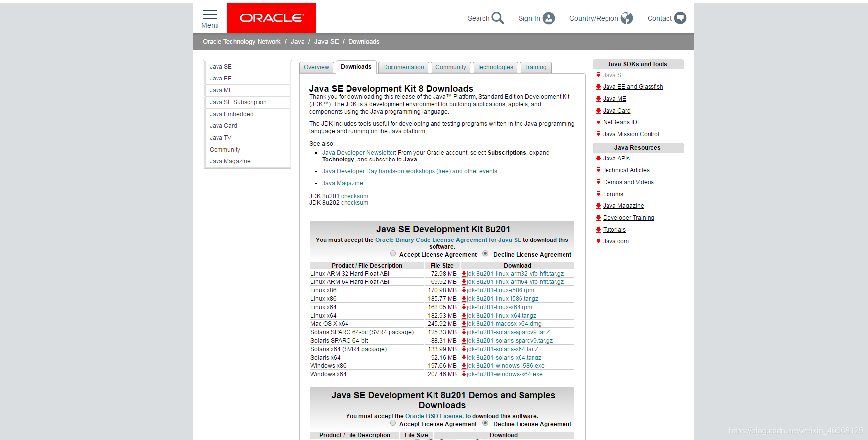
Task: Open the Community tab
Action: click(451, 67)
